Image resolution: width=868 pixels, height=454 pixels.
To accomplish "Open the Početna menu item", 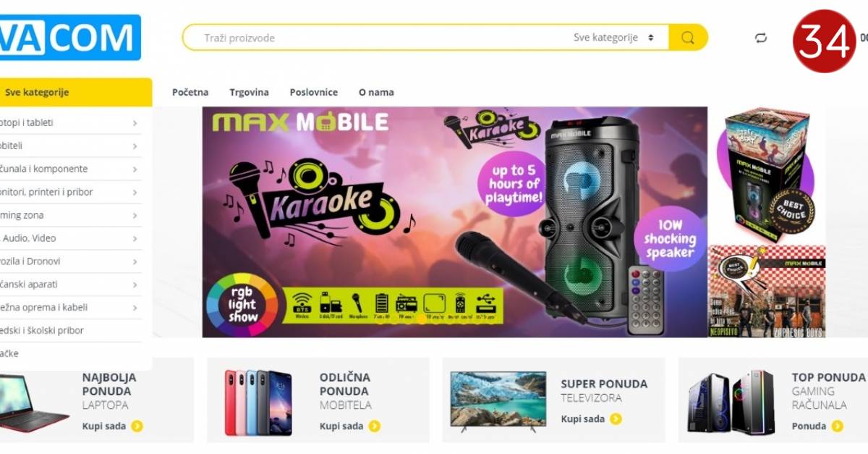I will tap(190, 92).
